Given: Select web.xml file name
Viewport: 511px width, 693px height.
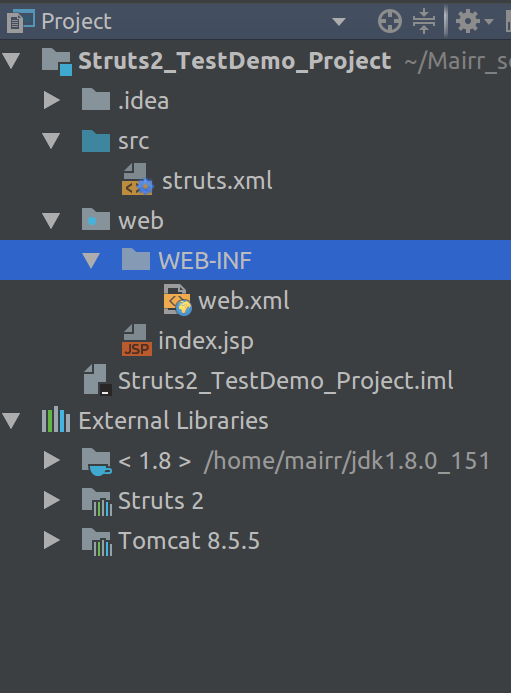Looking at the screenshot, I should [244, 301].
